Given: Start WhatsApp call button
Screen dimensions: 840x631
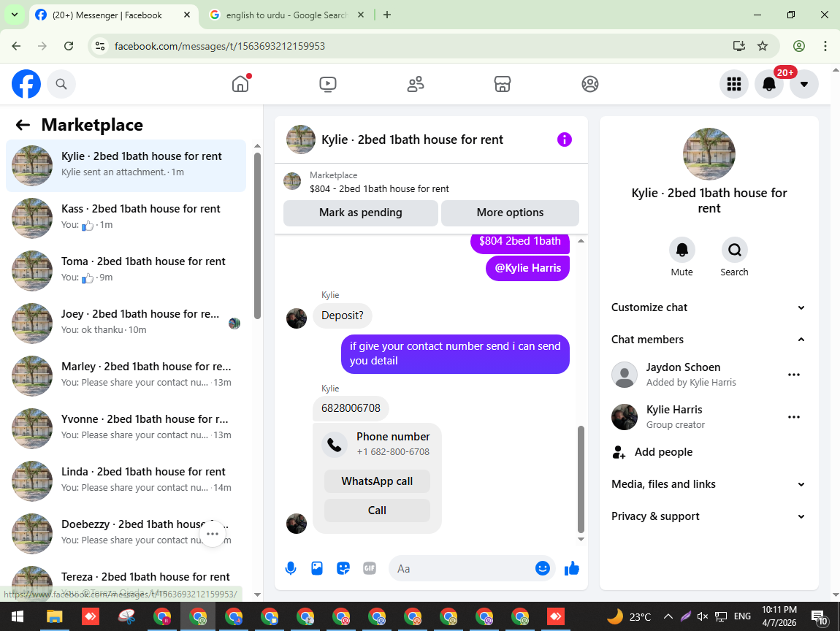Looking at the screenshot, I should point(377,481).
